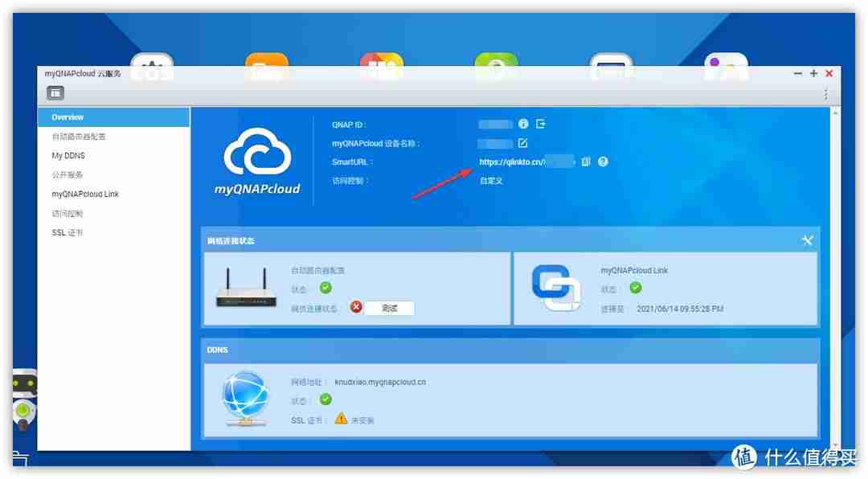This screenshot has width=868, height=479.
Task: Sign out using the QNAP ID logout icon
Action: pos(541,124)
